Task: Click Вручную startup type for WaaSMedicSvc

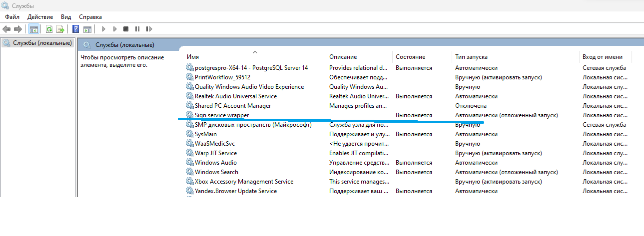Action: click(467, 144)
